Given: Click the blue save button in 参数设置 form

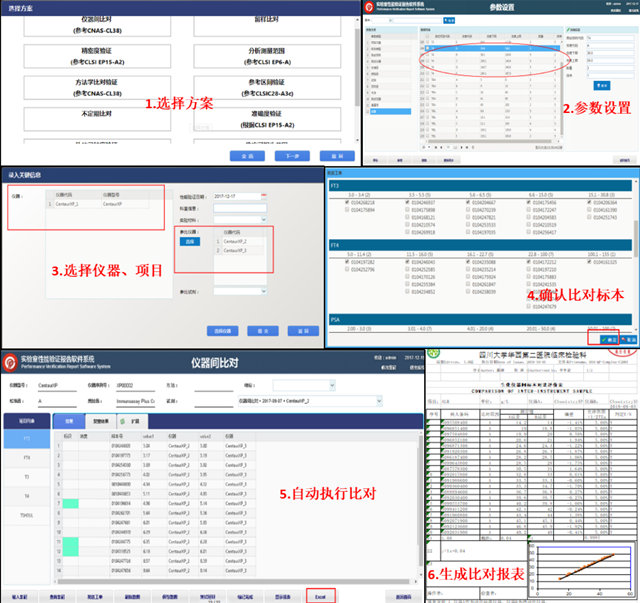Looking at the screenshot, I should [602, 85].
